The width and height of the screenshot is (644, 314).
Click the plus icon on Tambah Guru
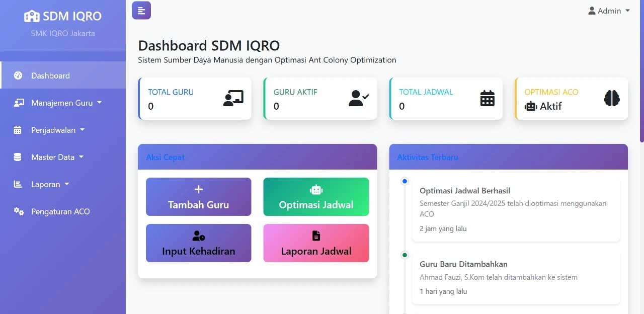[x=198, y=189]
